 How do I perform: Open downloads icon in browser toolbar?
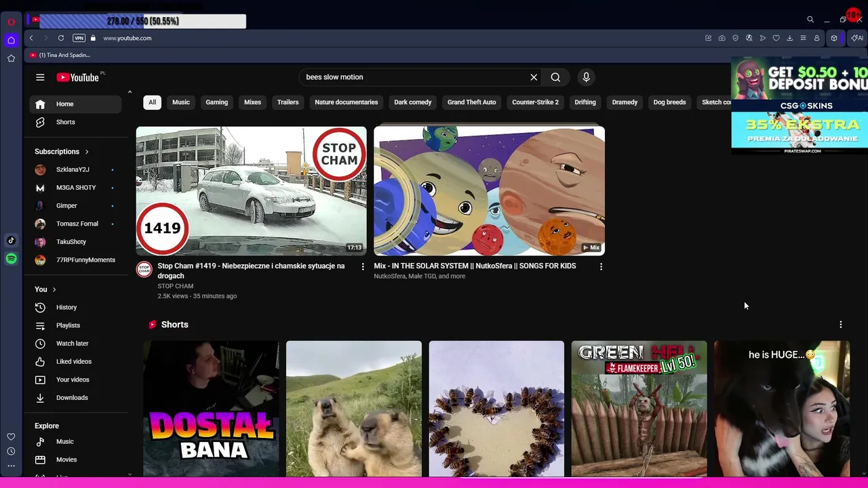click(x=789, y=38)
